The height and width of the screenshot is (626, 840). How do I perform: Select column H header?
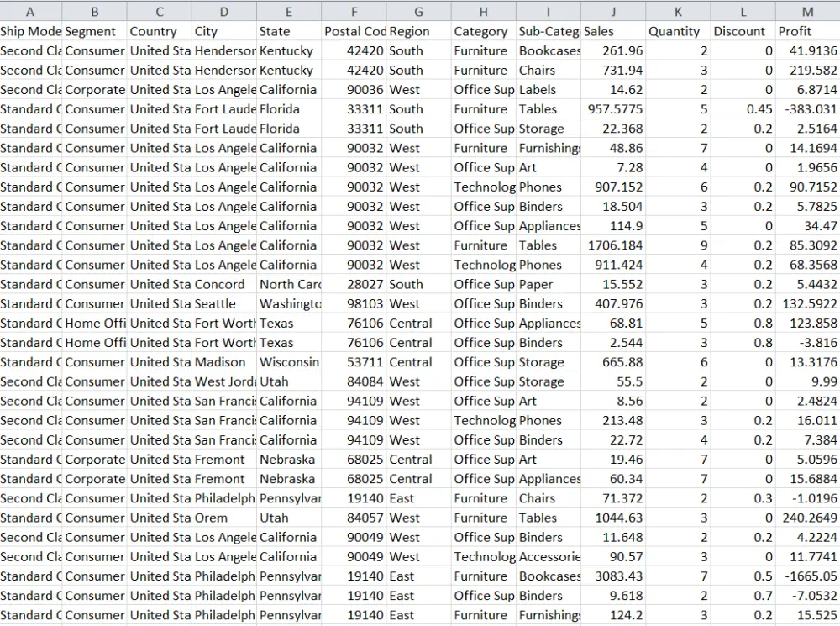point(484,11)
